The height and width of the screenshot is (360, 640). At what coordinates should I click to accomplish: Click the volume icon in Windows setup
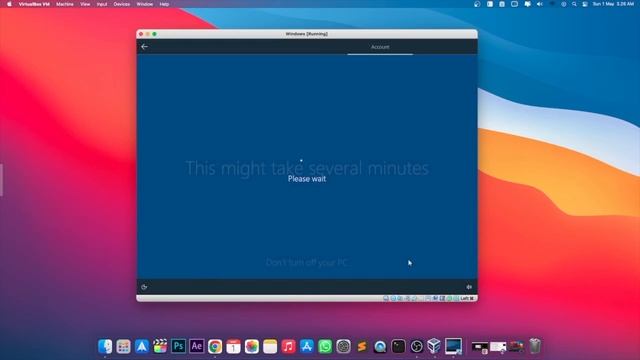coord(469,287)
